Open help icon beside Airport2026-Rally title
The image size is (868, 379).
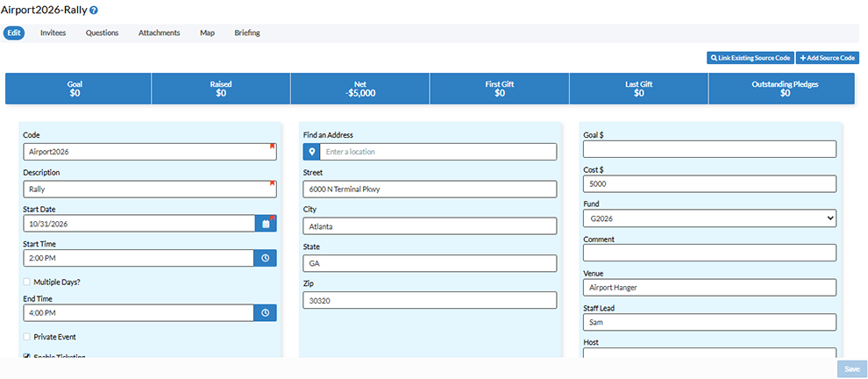[x=94, y=11]
